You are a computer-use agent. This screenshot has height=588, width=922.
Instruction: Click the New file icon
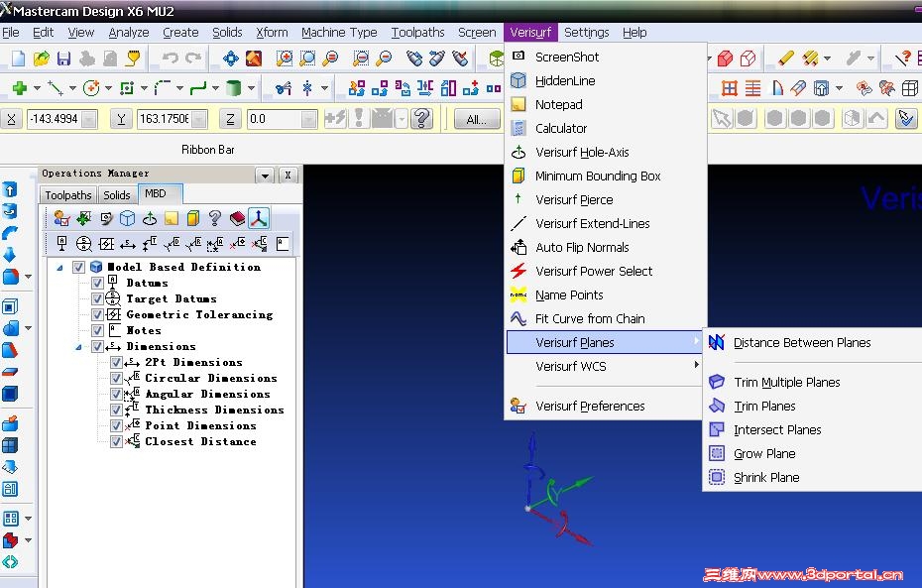(x=18, y=58)
